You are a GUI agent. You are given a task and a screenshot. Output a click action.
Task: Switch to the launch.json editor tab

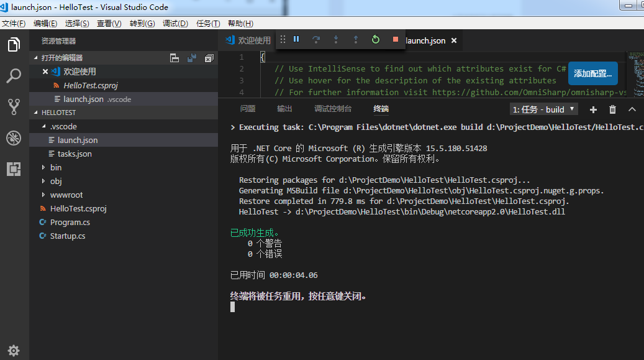(425, 40)
